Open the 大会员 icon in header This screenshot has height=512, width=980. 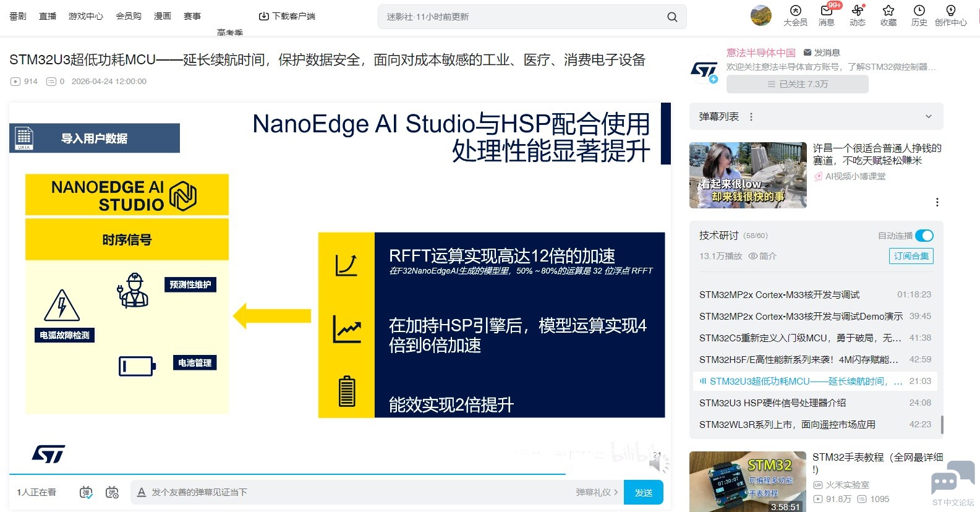[795, 11]
